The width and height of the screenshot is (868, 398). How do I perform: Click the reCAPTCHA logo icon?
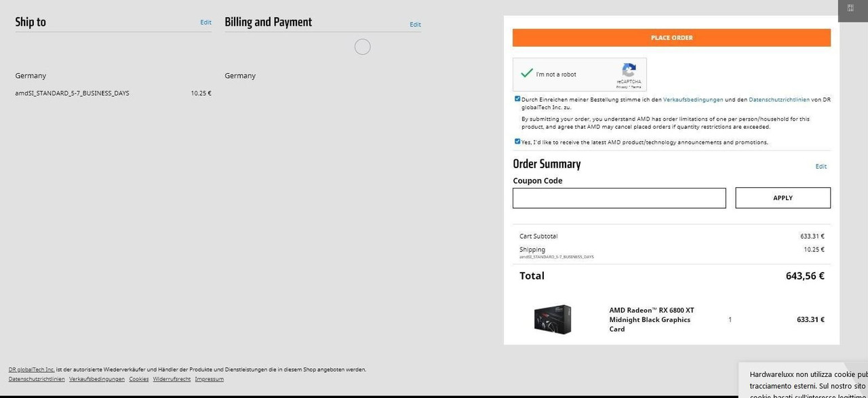pyautogui.click(x=629, y=70)
